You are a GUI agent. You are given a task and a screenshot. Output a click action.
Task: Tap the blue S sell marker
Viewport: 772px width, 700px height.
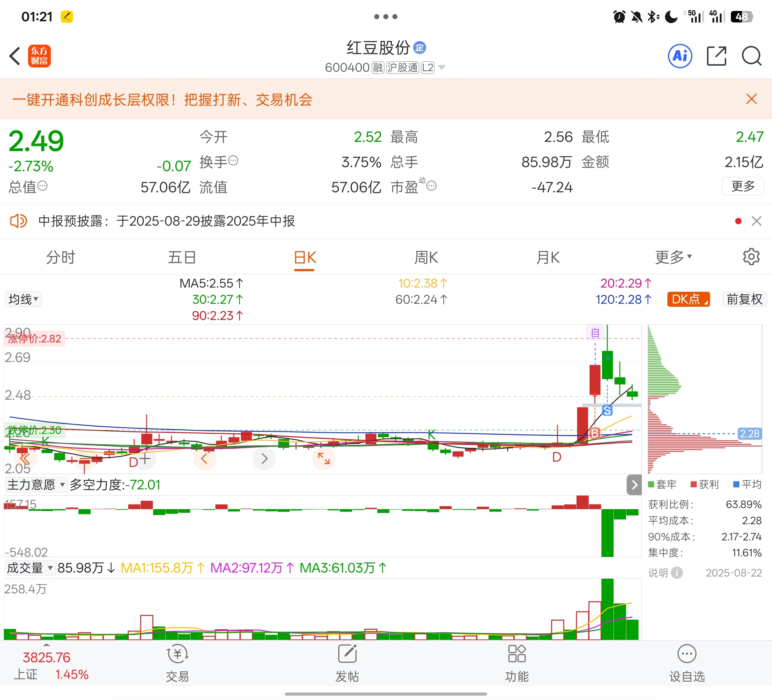(607, 411)
